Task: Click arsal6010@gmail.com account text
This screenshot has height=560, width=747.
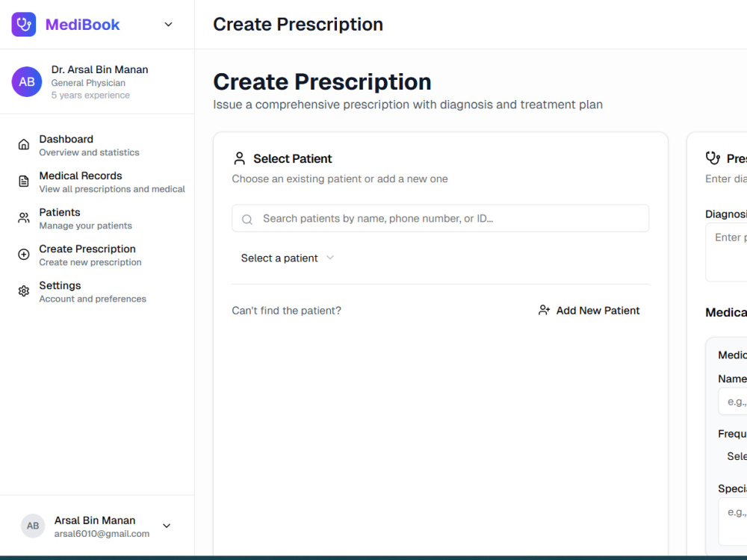Action: [x=102, y=534]
